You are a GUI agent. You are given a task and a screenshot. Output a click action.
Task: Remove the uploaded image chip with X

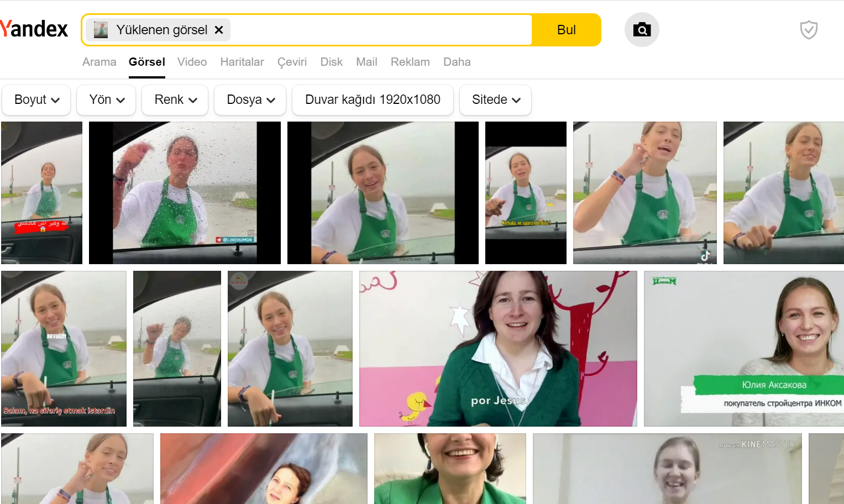pos(219,30)
